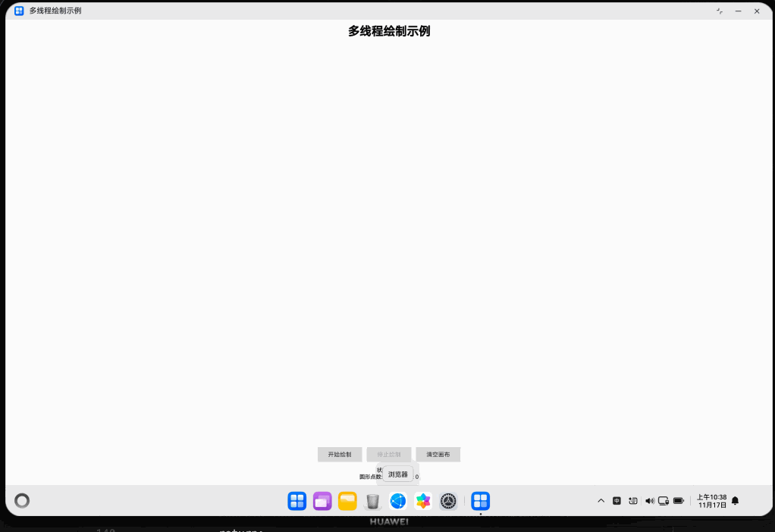Click the 开始绘制 button

click(340, 455)
